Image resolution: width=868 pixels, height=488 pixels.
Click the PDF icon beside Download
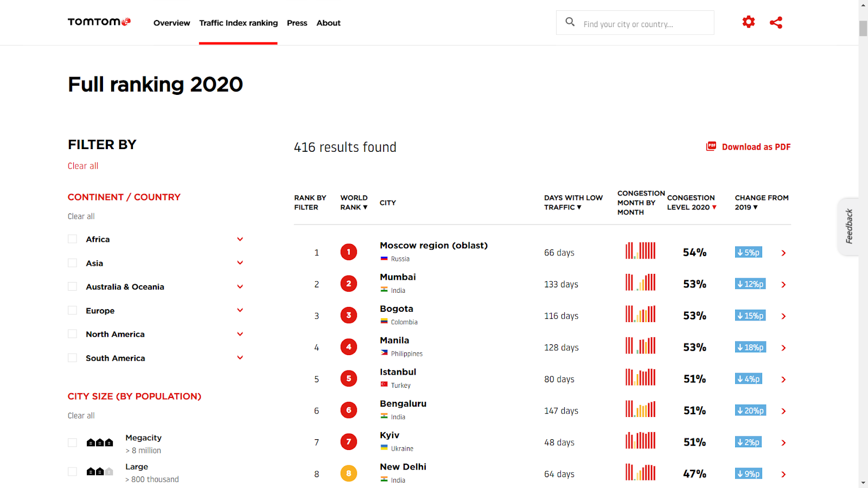tap(711, 146)
